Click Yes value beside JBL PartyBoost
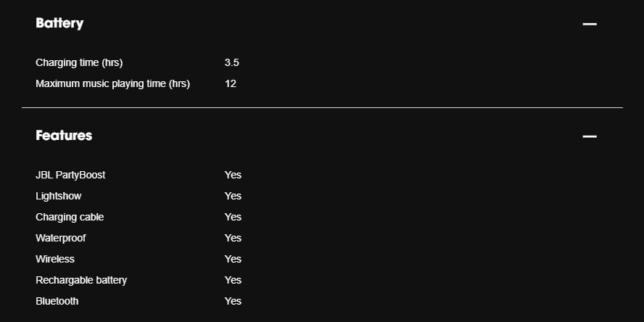Viewport: 644px width, 322px height. click(x=233, y=175)
